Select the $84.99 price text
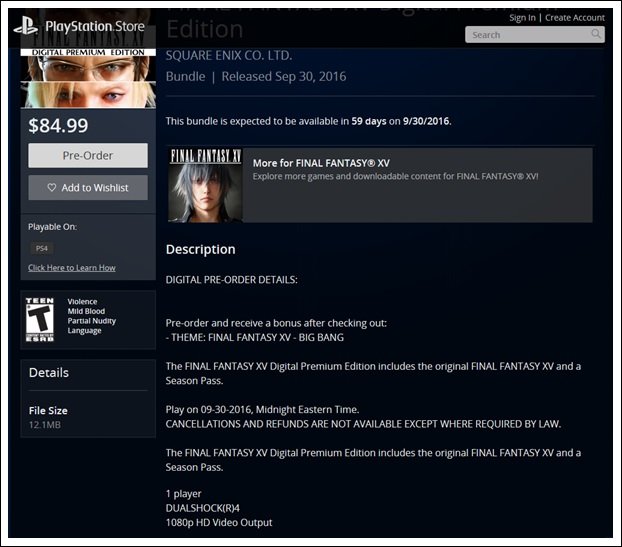Screen dimensions: 622x547 tap(58, 125)
